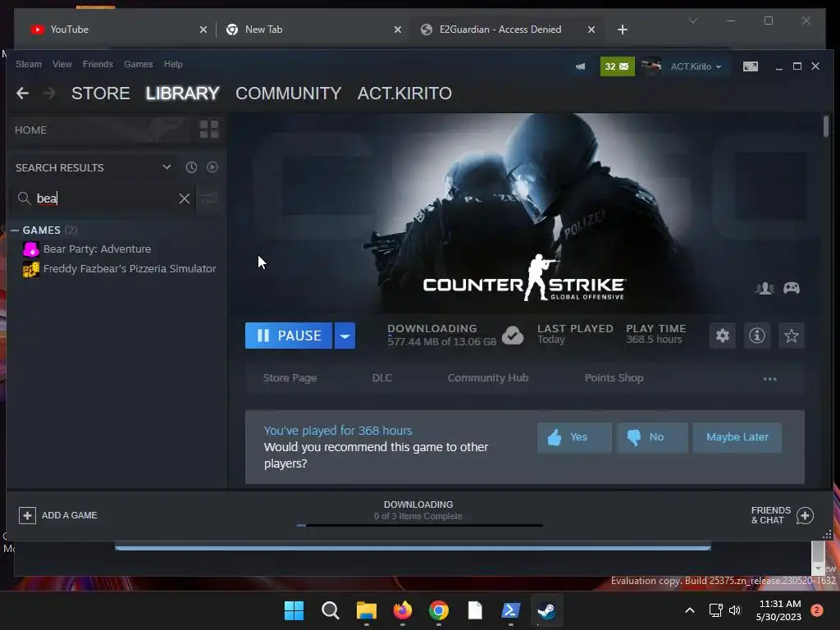Open the Community section
The width and height of the screenshot is (840, 630).
(x=288, y=94)
